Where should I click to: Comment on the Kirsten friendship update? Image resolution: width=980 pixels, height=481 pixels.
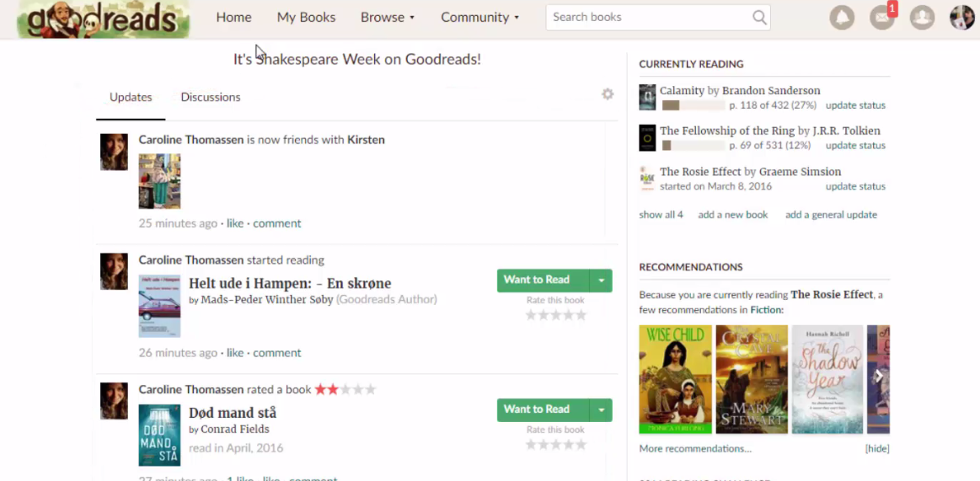click(x=277, y=223)
